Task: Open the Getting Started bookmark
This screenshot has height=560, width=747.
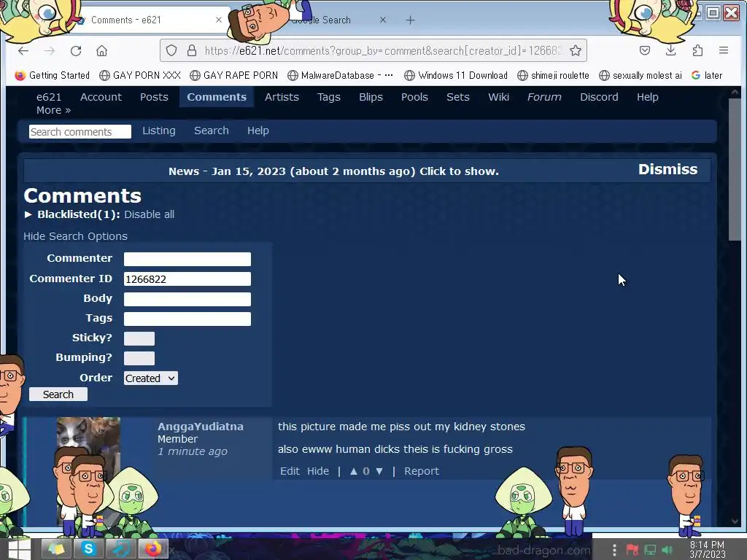Action: click(x=53, y=75)
